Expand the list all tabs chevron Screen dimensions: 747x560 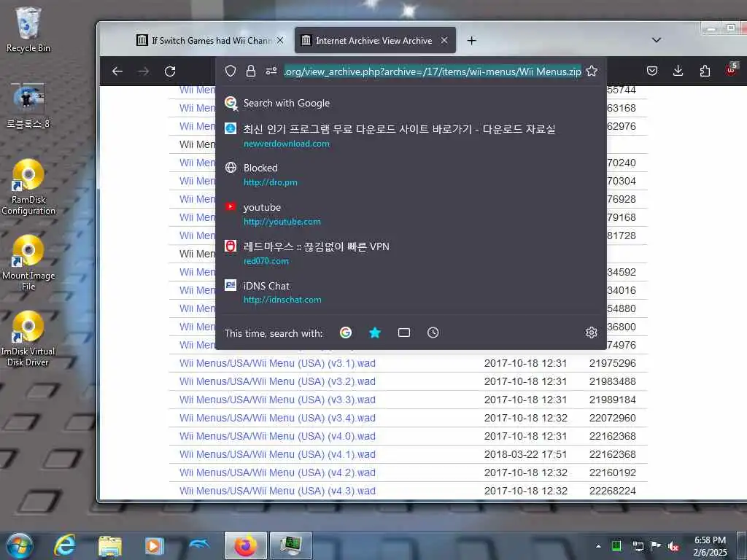[x=657, y=40]
